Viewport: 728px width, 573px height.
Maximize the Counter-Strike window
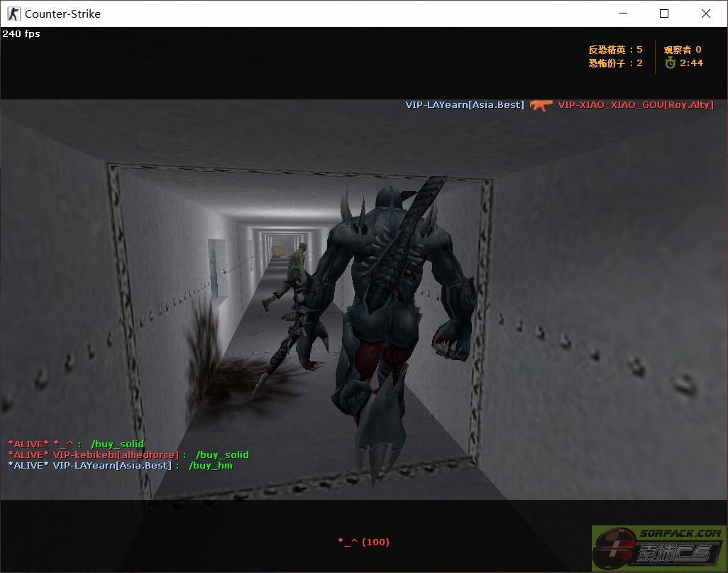664,13
